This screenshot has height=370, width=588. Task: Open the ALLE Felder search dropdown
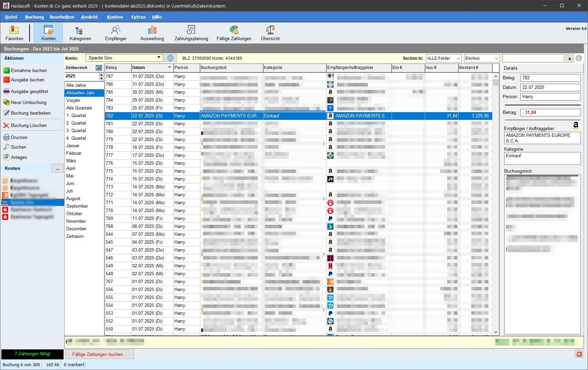tap(443, 58)
